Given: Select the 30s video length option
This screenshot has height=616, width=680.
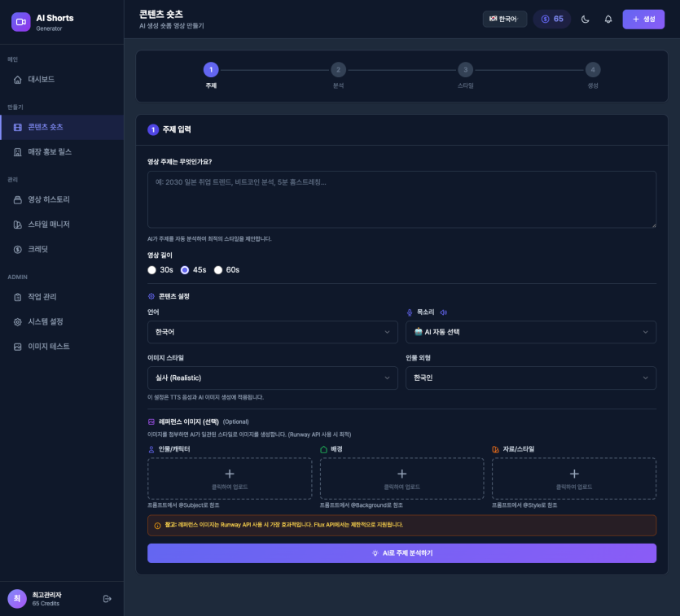Looking at the screenshot, I should 152,269.
